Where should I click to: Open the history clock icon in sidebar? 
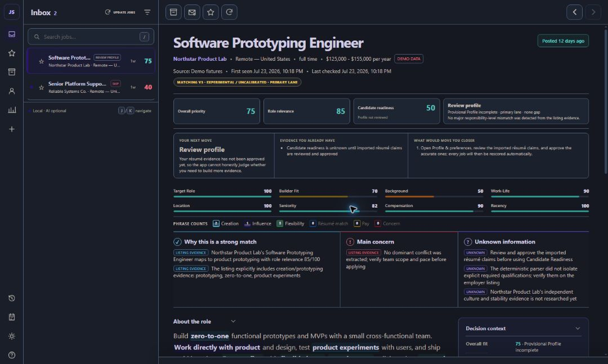point(12,298)
